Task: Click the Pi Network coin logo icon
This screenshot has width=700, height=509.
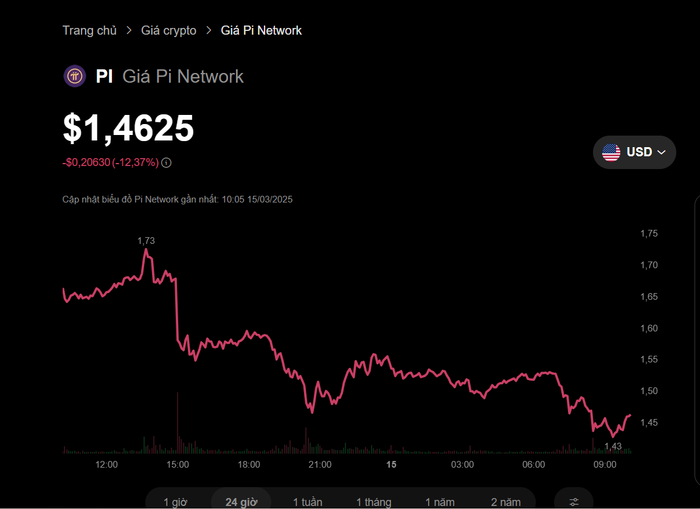Action: (x=75, y=76)
